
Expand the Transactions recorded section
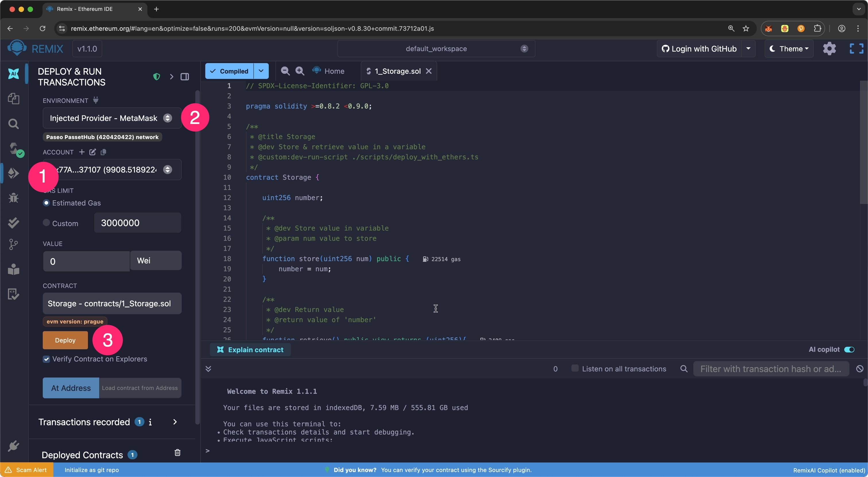175,422
